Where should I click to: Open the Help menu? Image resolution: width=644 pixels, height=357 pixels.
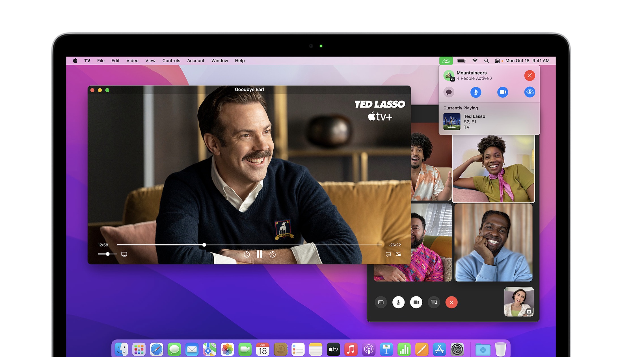click(x=240, y=61)
